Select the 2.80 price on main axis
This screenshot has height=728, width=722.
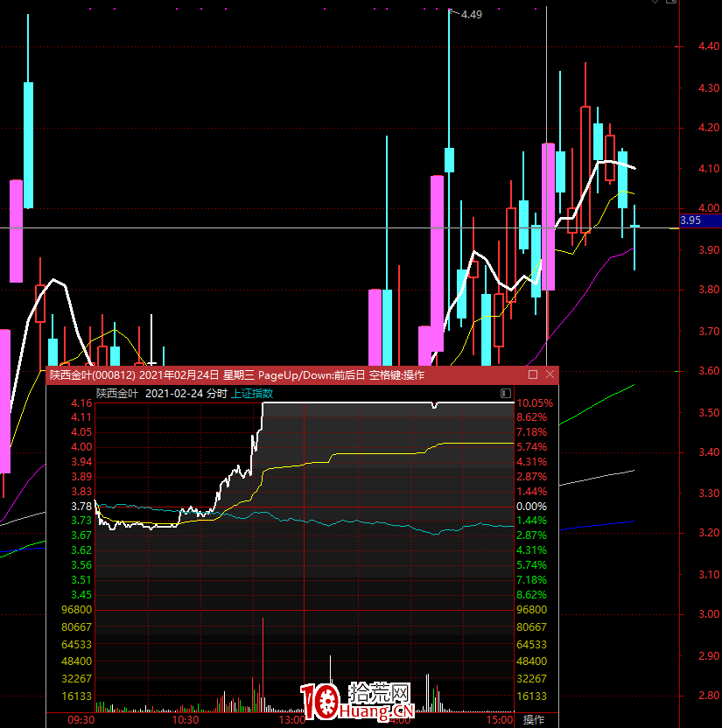(x=709, y=695)
